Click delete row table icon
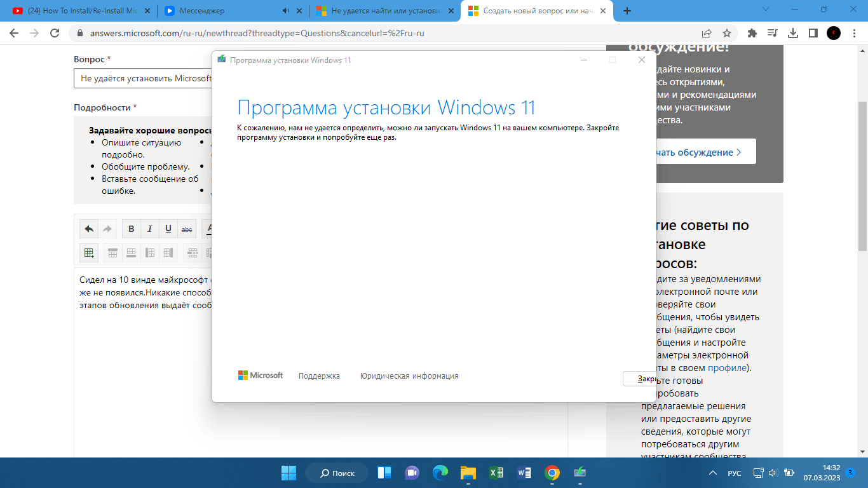This screenshot has width=868, height=488. click(x=193, y=252)
